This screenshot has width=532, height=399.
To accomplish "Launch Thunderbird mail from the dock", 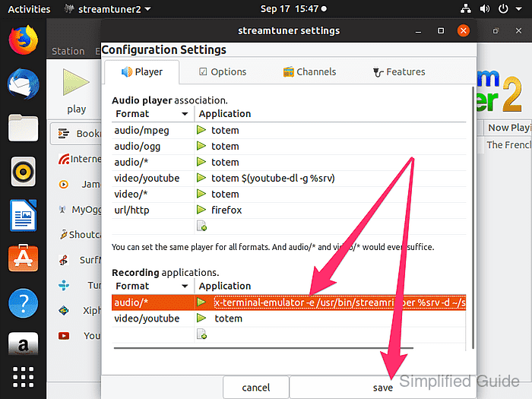I will (23, 84).
